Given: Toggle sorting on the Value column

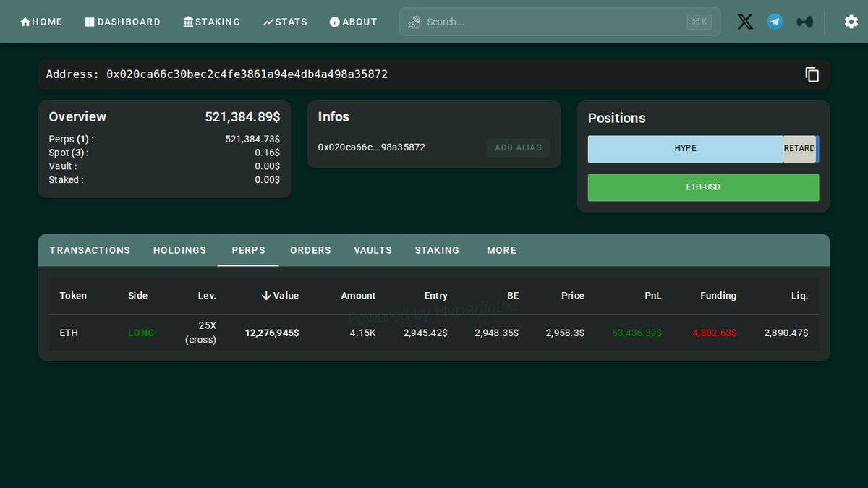Looking at the screenshot, I should [x=280, y=296].
